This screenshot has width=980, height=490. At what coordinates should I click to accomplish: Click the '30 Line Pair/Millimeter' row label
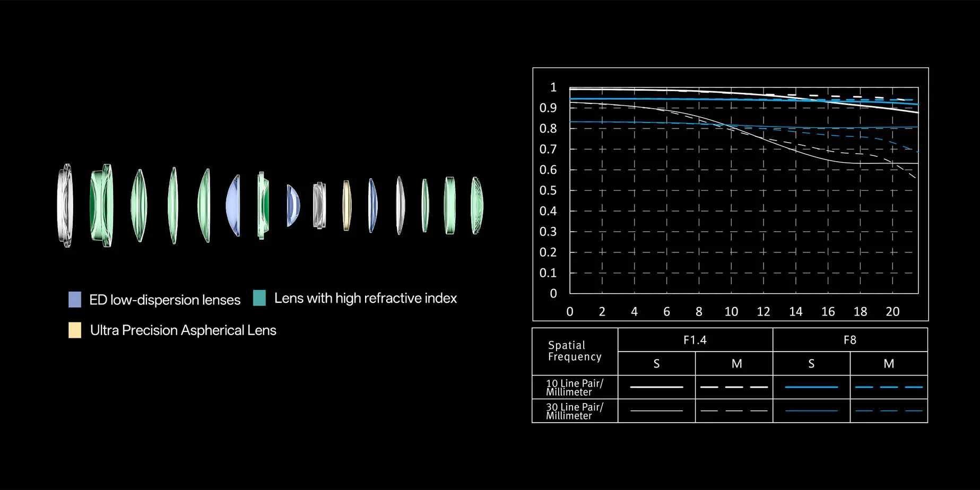point(575,412)
